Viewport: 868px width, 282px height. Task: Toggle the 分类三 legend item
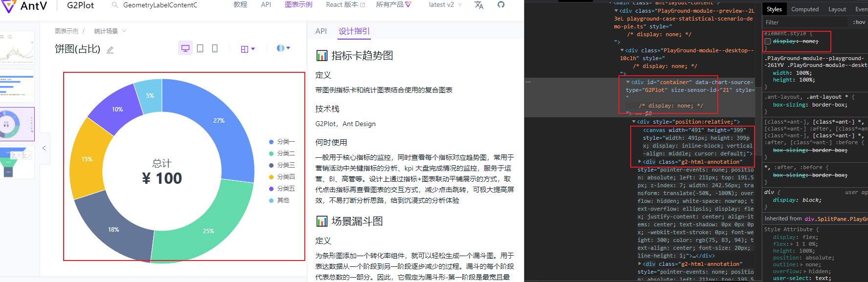point(282,165)
